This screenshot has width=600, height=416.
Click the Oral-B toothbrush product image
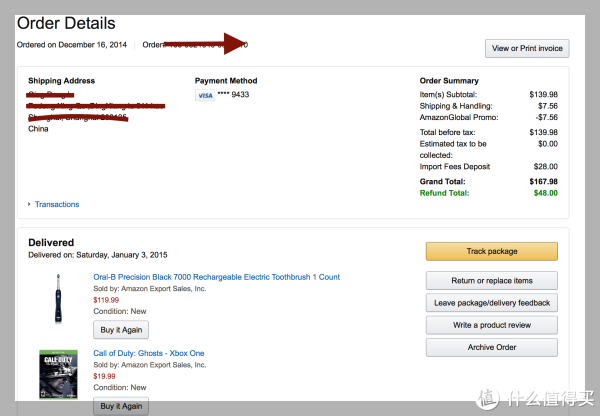tap(58, 299)
